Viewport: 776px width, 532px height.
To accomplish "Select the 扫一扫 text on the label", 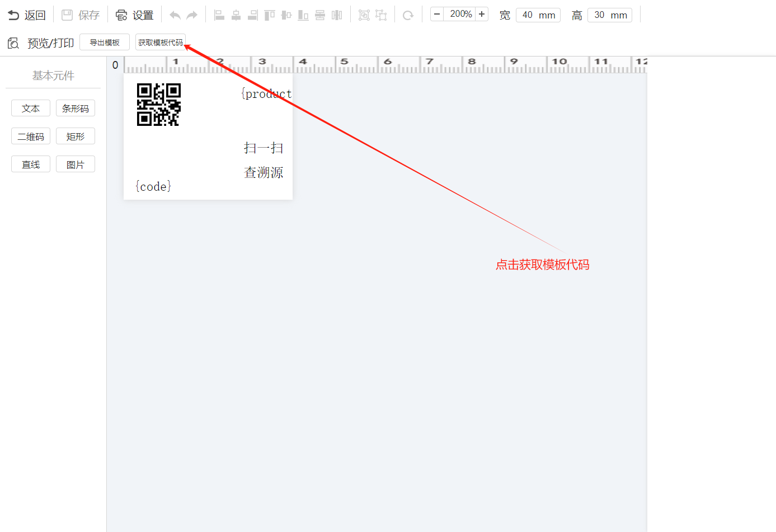I will (x=264, y=148).
